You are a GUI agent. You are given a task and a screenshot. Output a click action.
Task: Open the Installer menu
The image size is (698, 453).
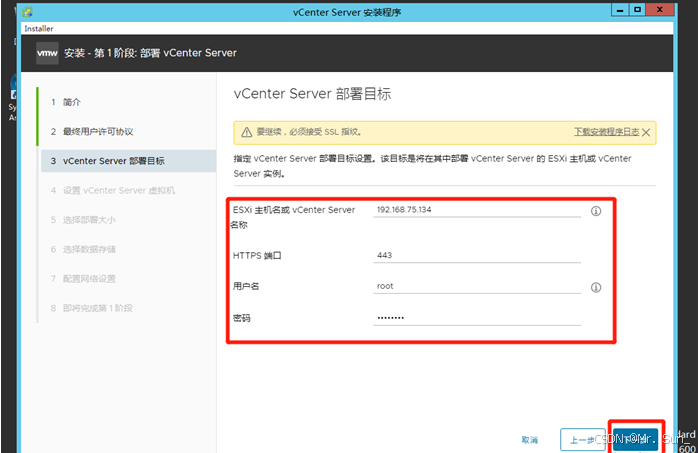(39, 28)
